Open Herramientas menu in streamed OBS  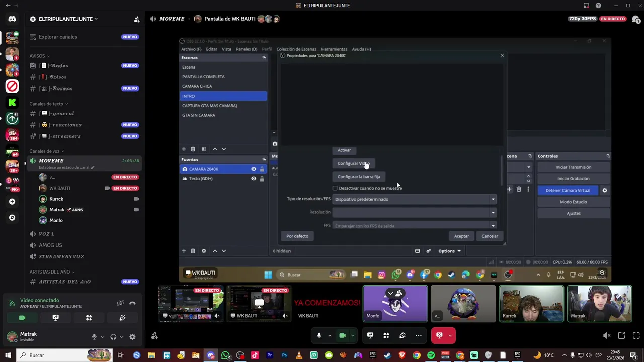coord(334,49)
